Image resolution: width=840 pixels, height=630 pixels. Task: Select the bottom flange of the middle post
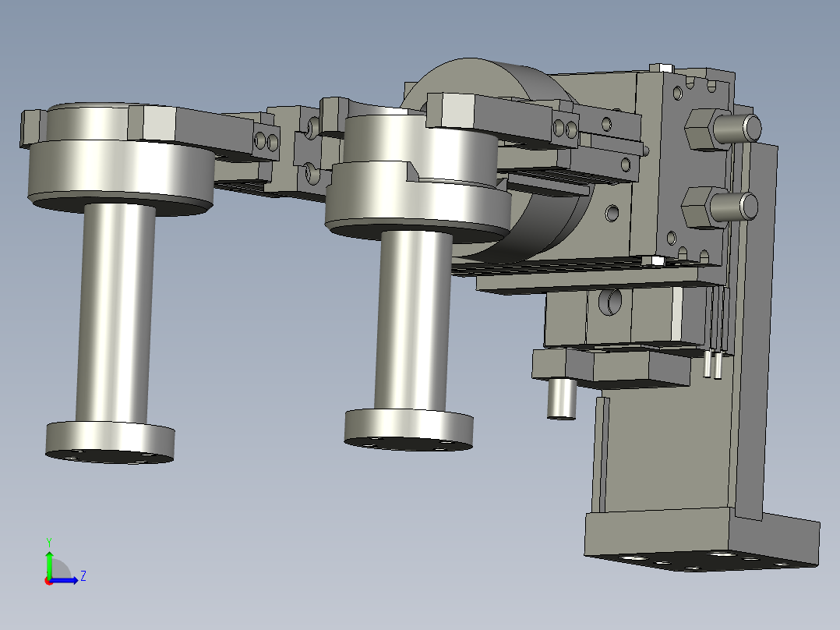tap(409, 430)
